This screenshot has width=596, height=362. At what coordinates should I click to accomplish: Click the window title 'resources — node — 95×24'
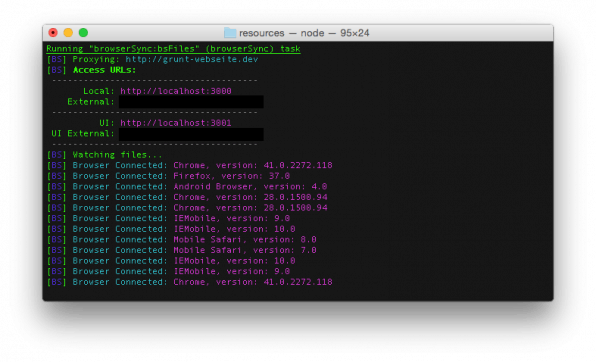(304, 33)
